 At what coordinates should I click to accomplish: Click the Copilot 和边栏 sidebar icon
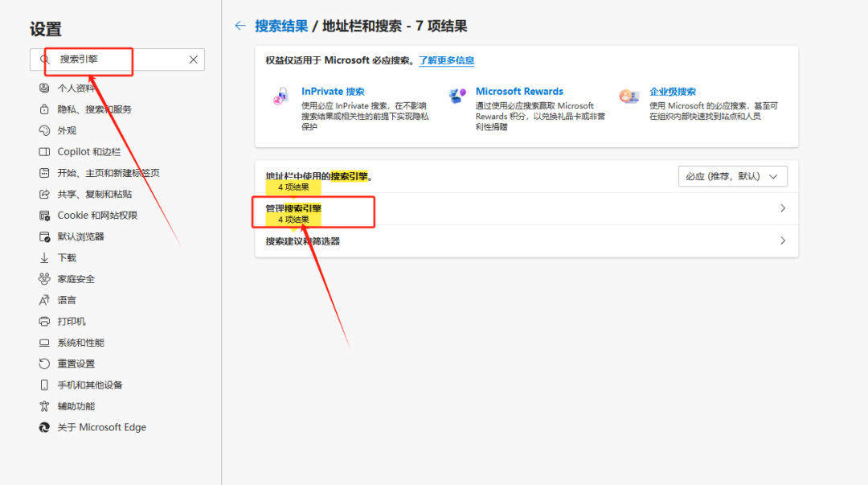coord(44,152)
